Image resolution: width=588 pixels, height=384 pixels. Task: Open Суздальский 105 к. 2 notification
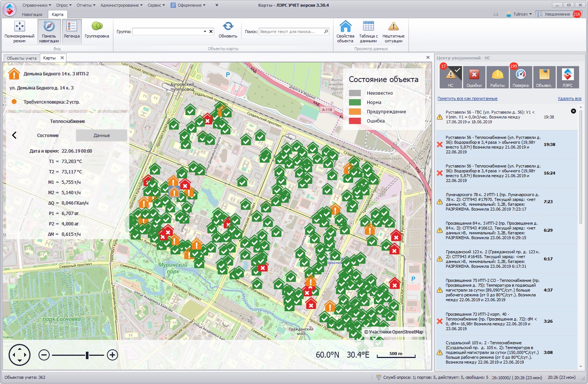pos(507,352)
